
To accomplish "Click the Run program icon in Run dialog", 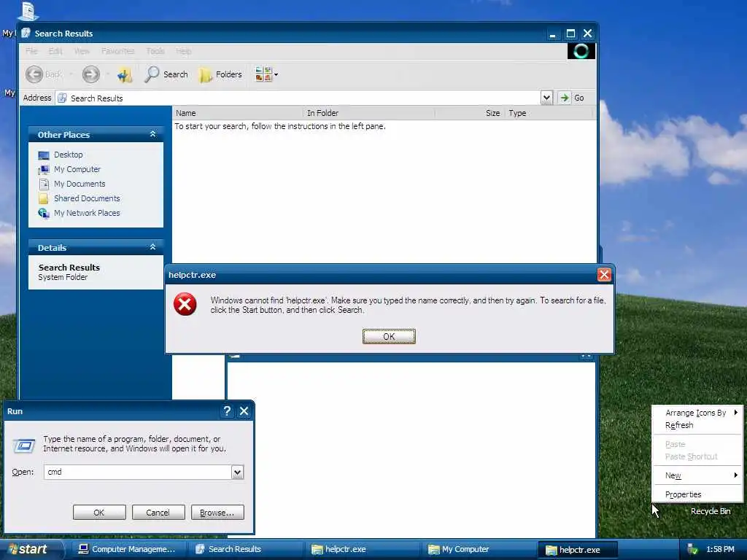I will (x=24, y=446).
